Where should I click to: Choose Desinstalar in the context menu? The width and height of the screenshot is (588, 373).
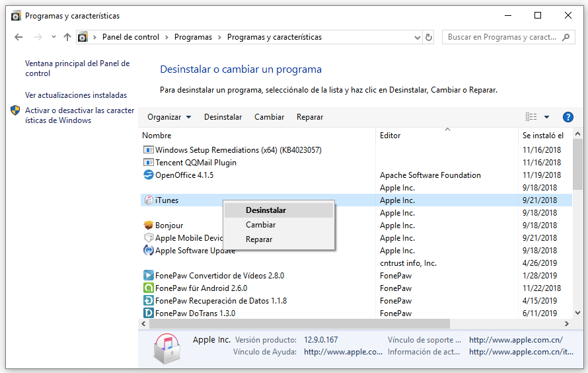[279, 210]
